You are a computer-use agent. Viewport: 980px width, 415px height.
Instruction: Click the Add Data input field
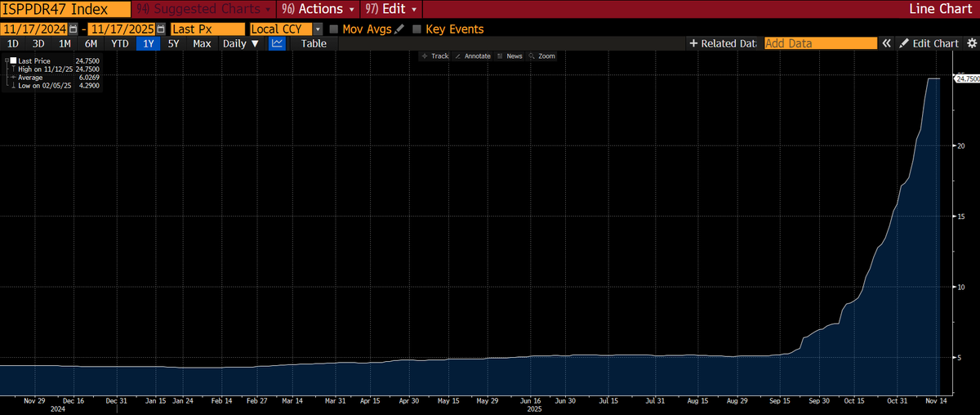tap(821, 43)
